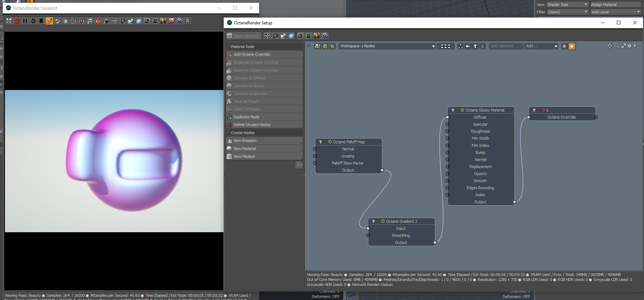Click the restart render circular arrow icon

point(33,21)
